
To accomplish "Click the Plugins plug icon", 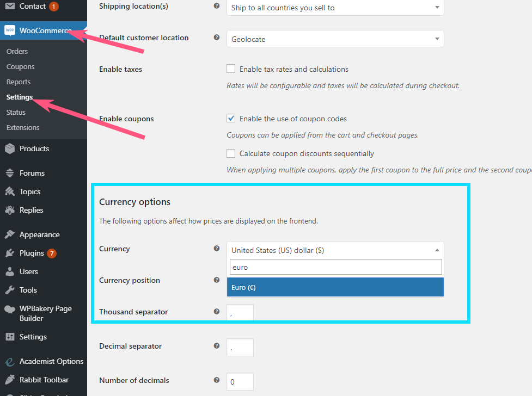I will (x=10, y=253).
